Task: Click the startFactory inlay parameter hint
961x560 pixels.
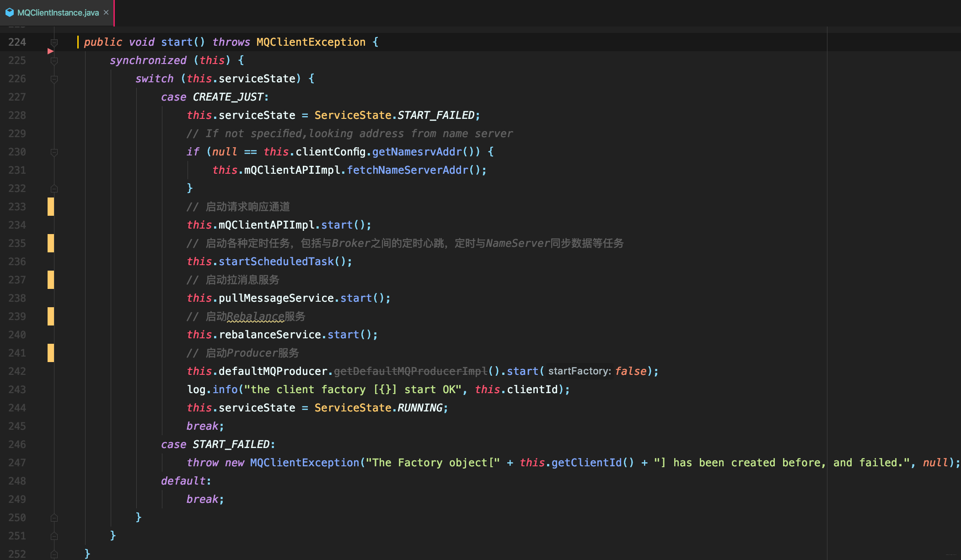Action: tap(579, 371)
